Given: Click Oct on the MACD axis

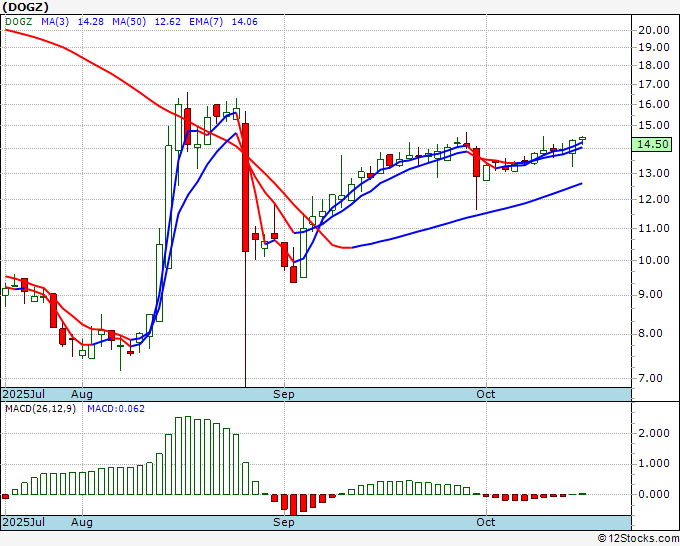Looking at the screenshot, I should pos(486,522).
